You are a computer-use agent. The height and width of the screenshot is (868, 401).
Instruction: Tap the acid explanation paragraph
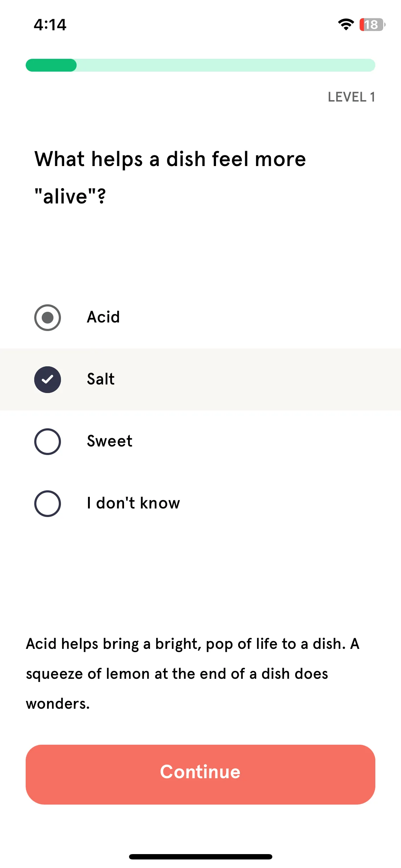192,673
